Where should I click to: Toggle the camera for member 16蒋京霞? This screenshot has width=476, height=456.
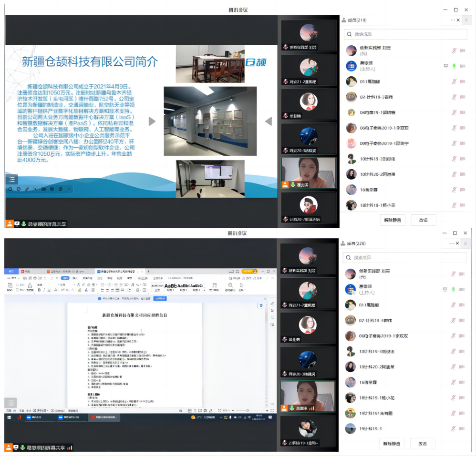point(462,189)
